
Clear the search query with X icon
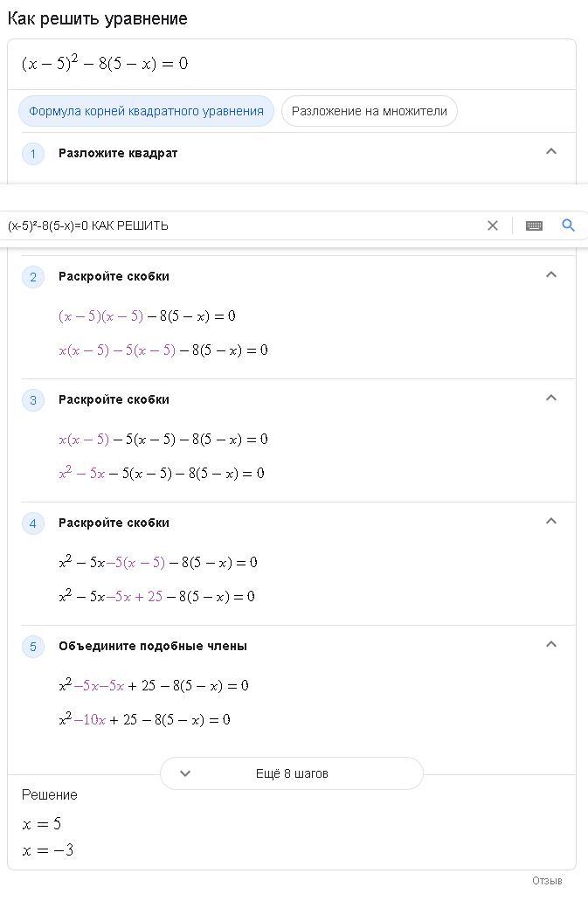pos(493,225)
